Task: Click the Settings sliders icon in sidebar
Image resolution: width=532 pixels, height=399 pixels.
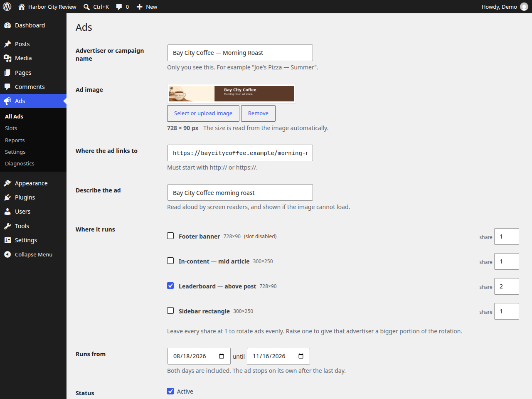Action: 7,240
